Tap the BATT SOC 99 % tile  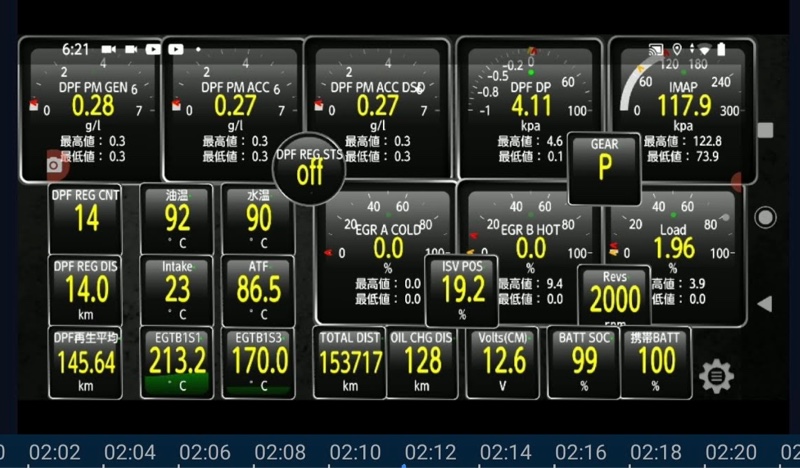coord(584,362)
